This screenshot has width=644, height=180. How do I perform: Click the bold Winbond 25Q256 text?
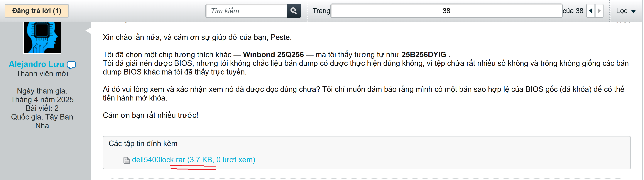click(x=273, y=54)
